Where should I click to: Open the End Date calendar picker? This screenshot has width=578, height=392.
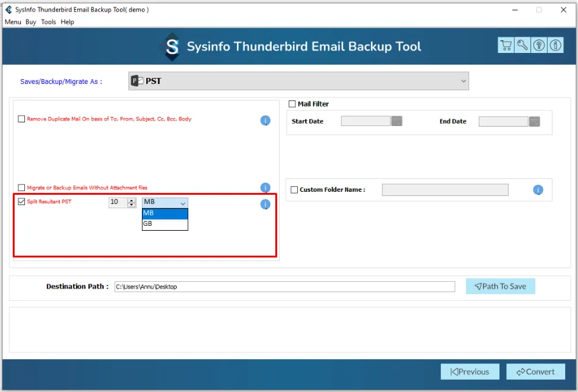[x=535, y=121]
